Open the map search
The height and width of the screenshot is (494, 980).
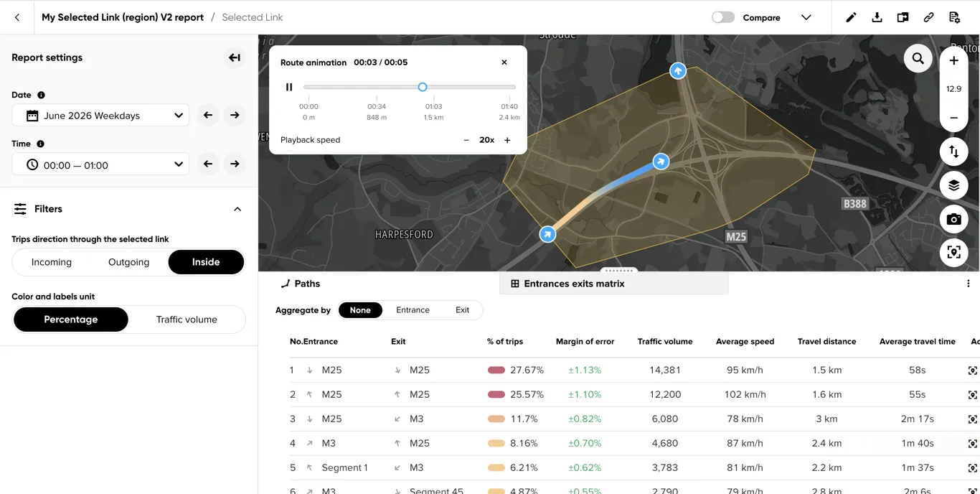click(x=918, y=58)
